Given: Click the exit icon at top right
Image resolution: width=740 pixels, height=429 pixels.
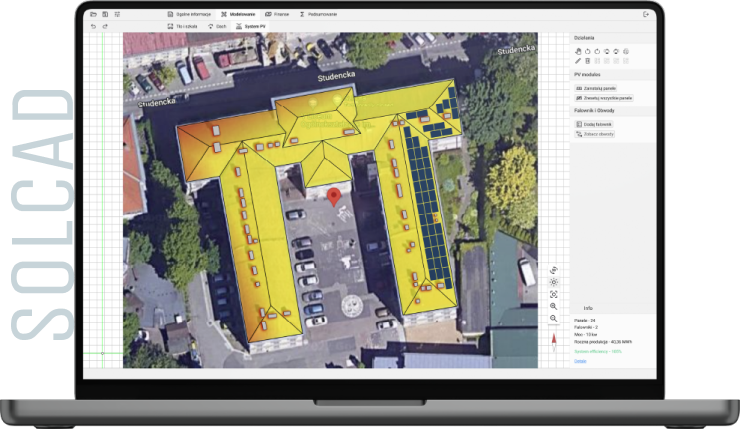Looking at the screenshot, I should (x=646, y=15).
